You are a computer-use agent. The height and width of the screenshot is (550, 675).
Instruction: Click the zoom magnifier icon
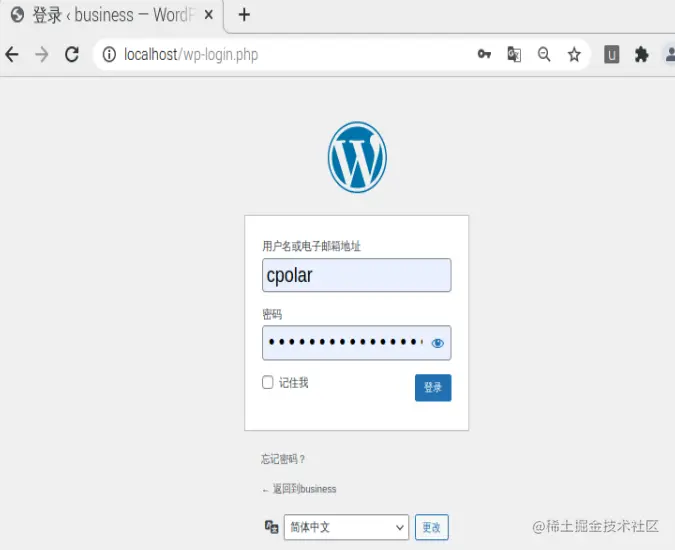pyautogui.click(x=544, y=55)
